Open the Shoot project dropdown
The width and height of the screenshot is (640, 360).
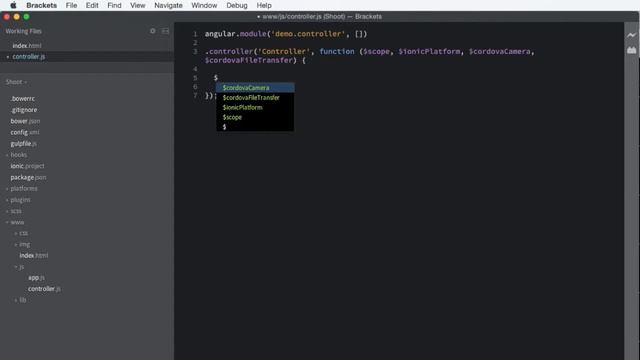[16, 82]
